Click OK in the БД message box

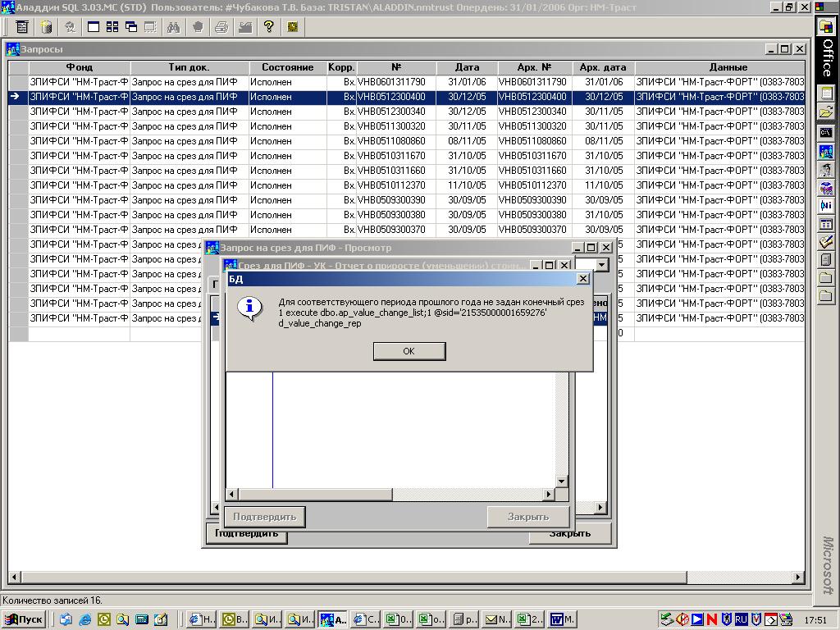(x=409, y=351)
